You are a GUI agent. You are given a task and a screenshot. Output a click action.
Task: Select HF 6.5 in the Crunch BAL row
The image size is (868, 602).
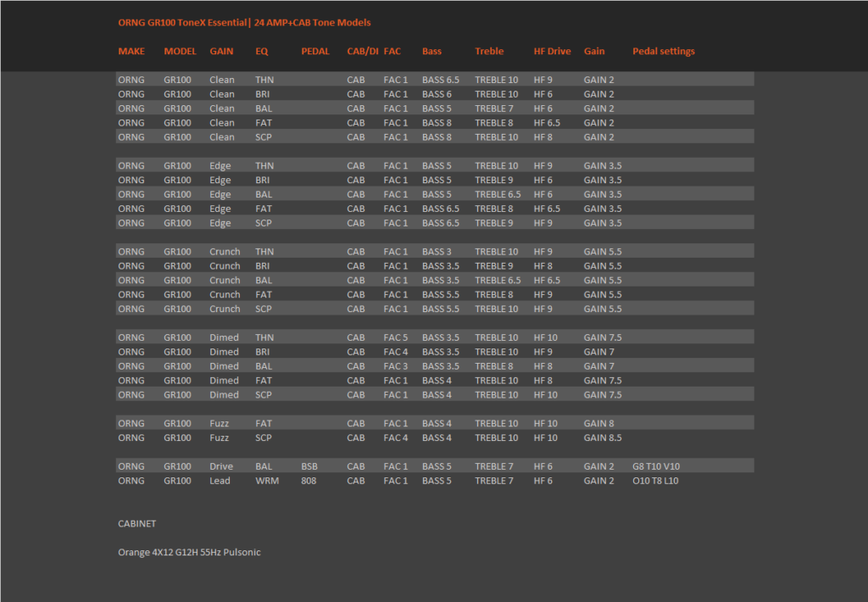click(x=547, y=281)
